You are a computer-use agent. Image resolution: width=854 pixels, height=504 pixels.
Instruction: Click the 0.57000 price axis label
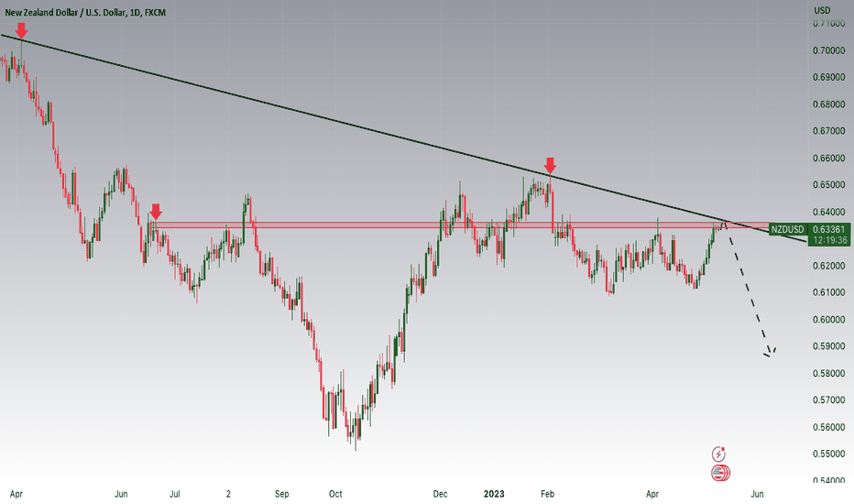pos(829,400)
